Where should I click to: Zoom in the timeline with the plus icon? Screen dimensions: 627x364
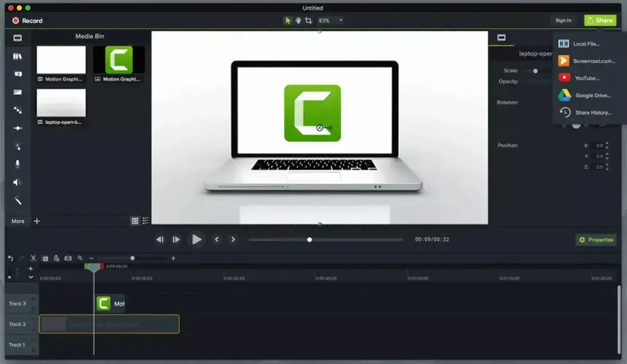point(173,259)
